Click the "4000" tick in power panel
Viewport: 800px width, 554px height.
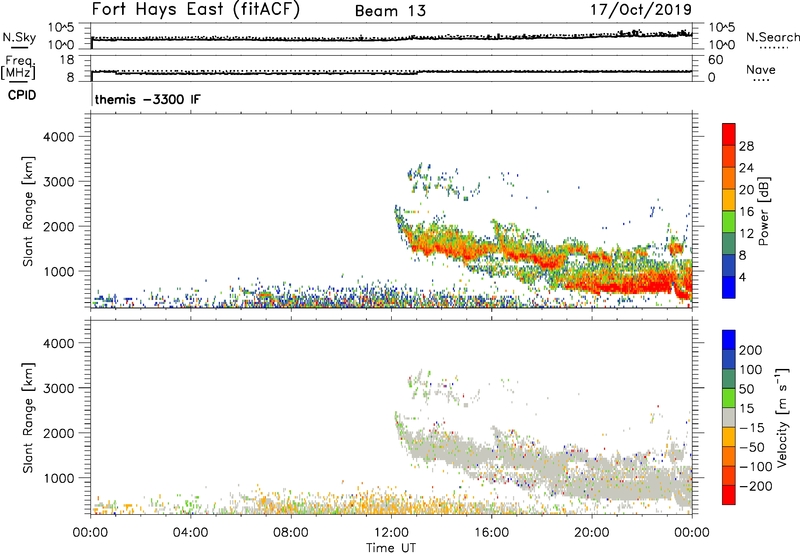pyautogui.click(x=59, y=137)
